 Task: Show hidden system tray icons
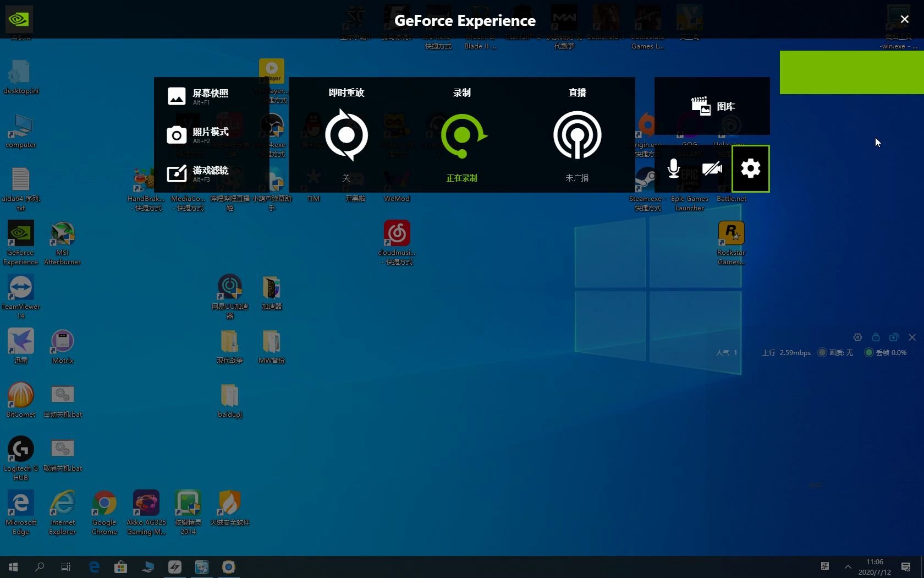click(848, 566)
